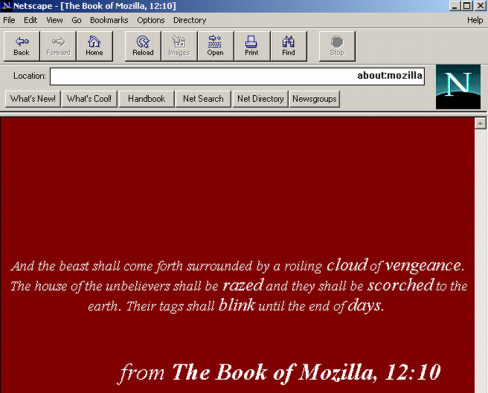Click the Open location toolbar icon

click(x=215, y=46)
